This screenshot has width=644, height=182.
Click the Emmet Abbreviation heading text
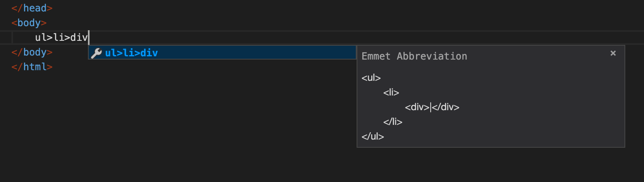coord(414,56)
